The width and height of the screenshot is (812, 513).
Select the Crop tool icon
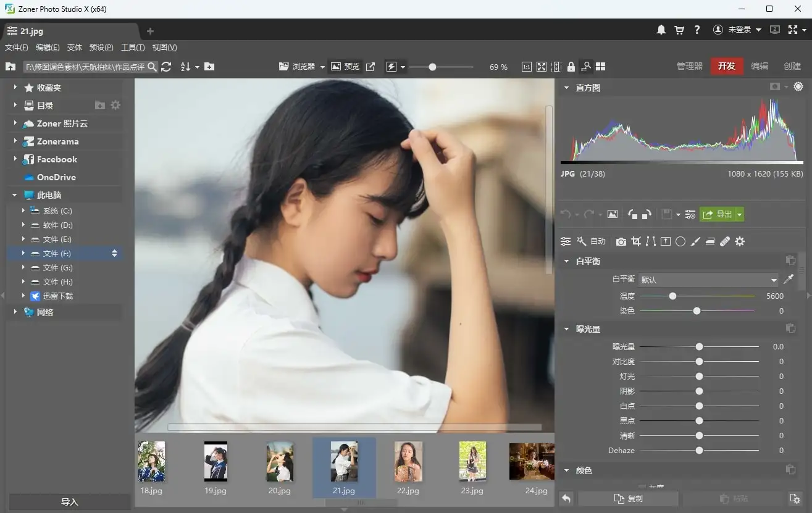pos(636,241)
